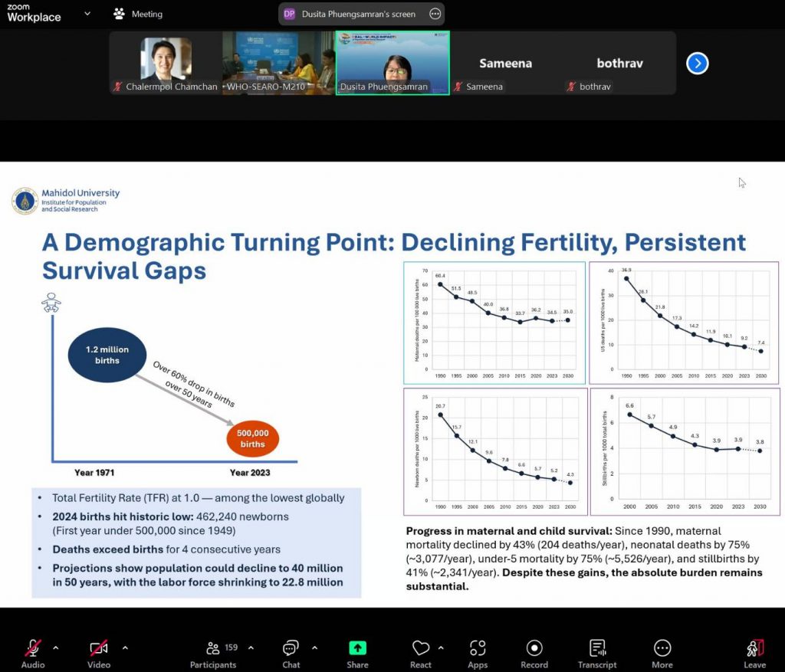This screenshot has height=672, width=785.
Task: Turn on camera with Video button
Action: 98,648
